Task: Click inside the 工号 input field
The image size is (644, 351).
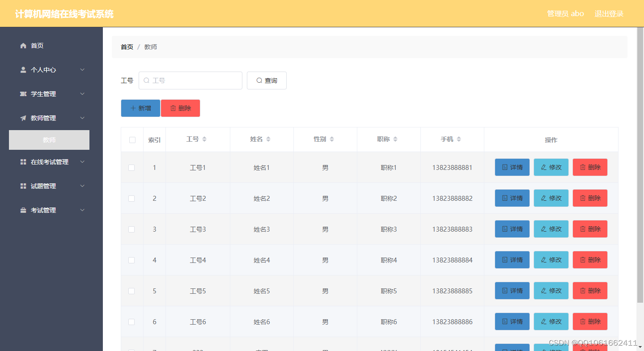Action: 192,80
